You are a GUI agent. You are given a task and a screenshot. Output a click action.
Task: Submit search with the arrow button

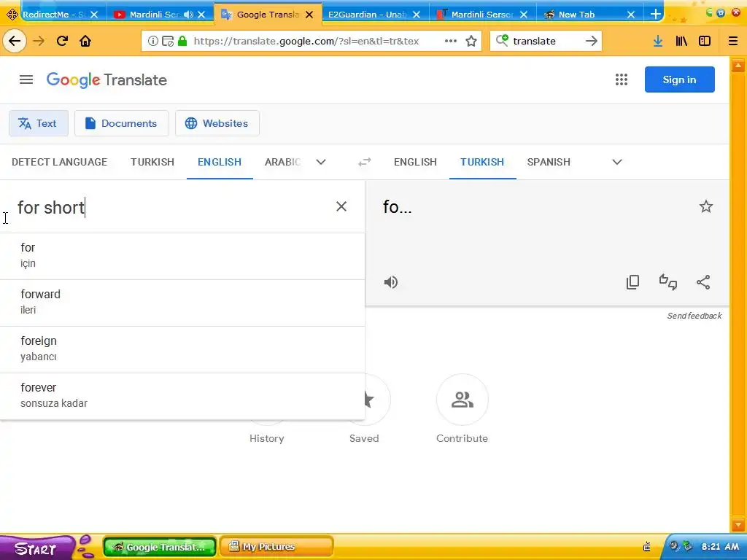coord(591,41)
